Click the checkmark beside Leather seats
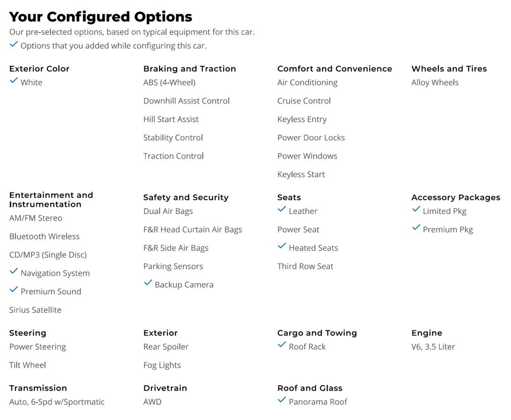The height and width of the screenshot is (420, 511). tap(282, 209)
